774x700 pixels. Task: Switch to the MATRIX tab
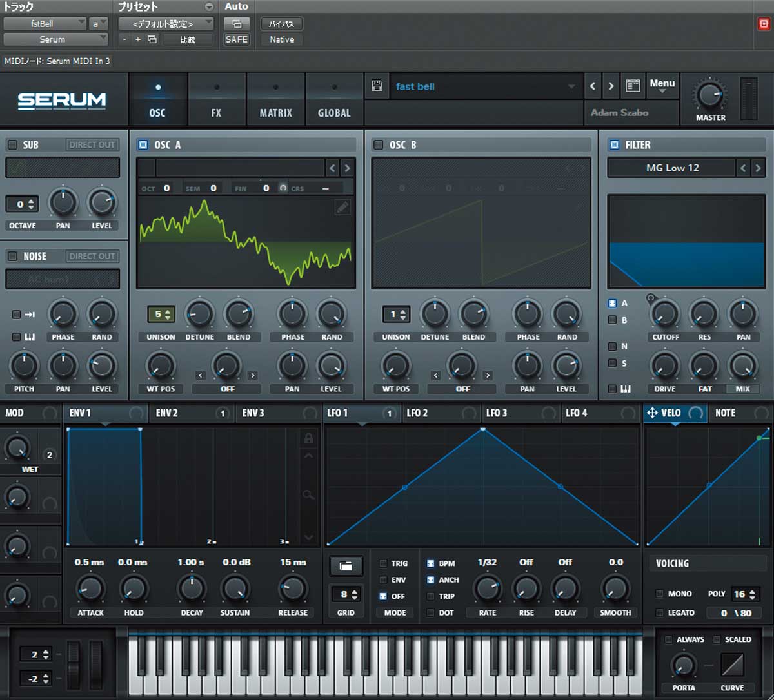(275, 100)
